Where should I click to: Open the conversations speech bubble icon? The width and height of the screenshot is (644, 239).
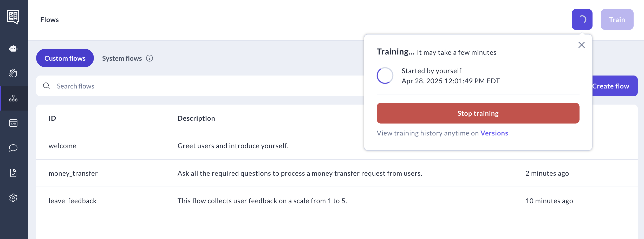pyautogui.click(x=13, y=148)
